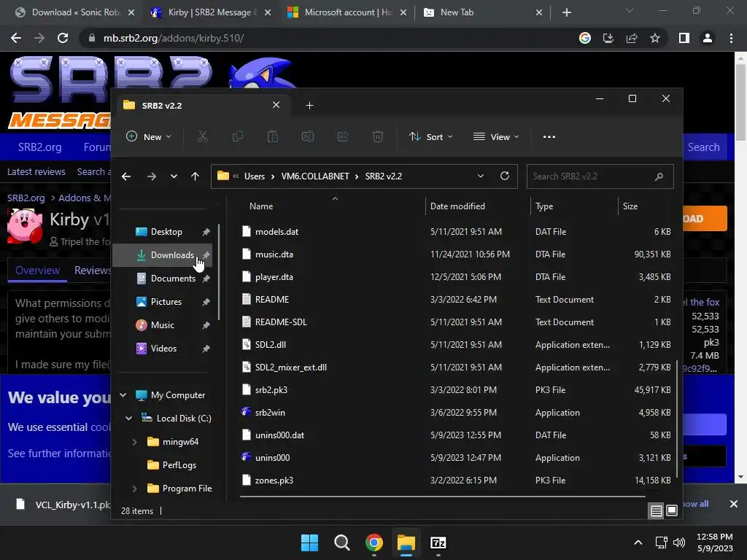Open Windows Start menu
This screenshot has width=747, height=560.
(x=309, y=542)
